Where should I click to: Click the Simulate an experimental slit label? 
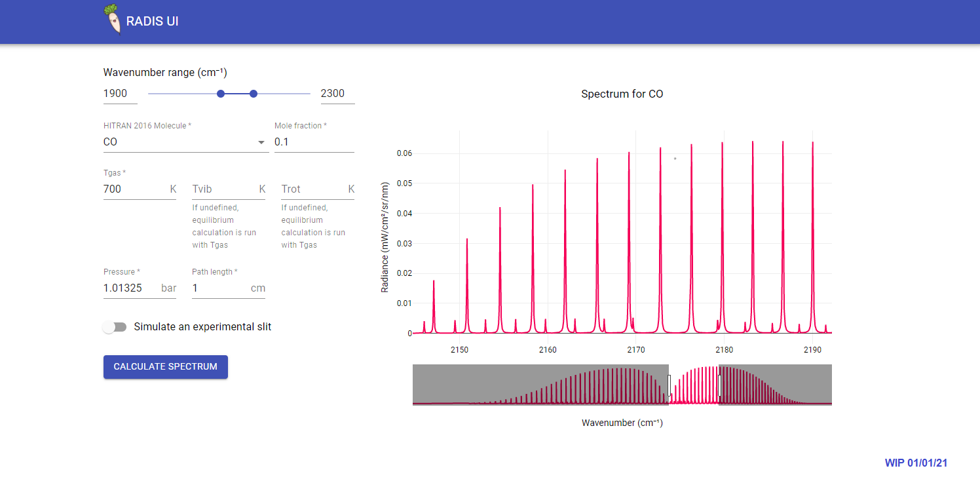point(202,326)
